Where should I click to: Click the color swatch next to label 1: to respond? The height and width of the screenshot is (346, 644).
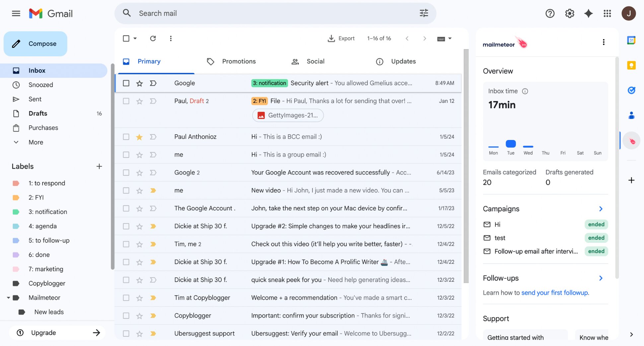pyautogui.click(x=16, y=183)
